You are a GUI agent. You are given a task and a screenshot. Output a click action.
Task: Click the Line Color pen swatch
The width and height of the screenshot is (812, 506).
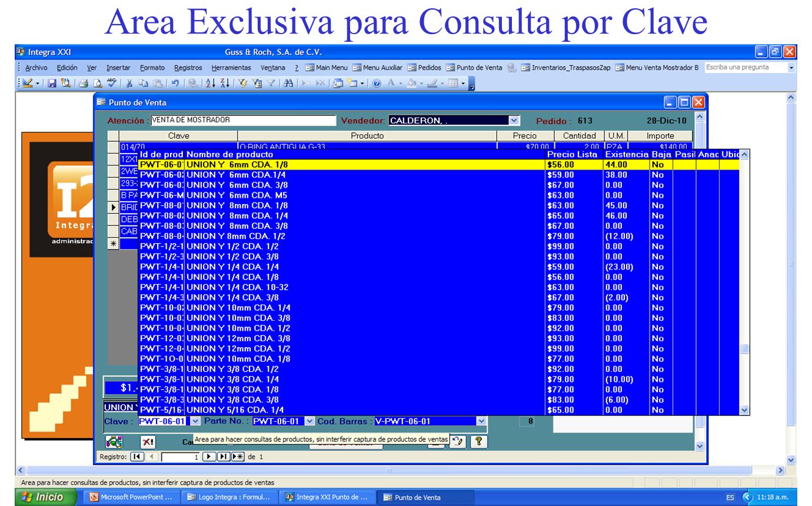[432, 84]
